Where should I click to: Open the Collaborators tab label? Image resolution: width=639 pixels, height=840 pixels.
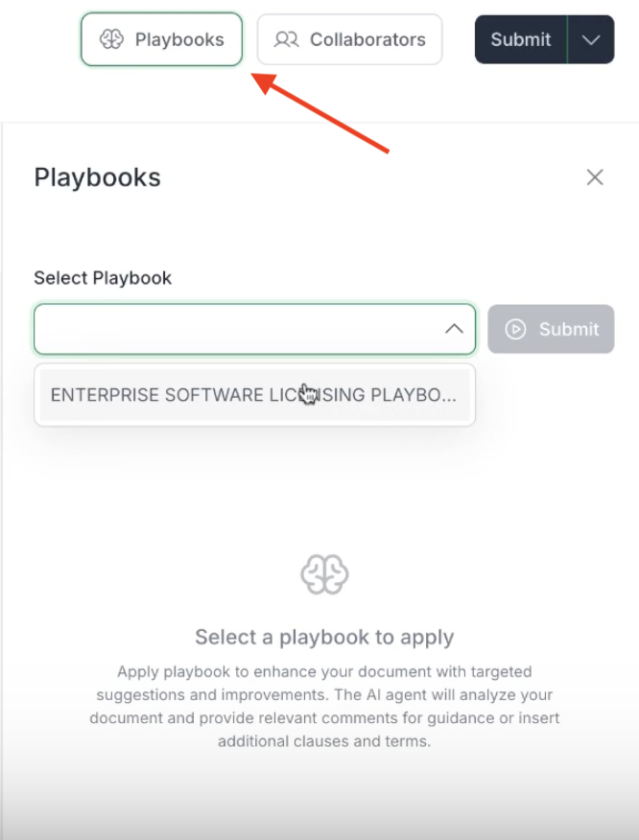pyautogui.click(x=367, y=39)
